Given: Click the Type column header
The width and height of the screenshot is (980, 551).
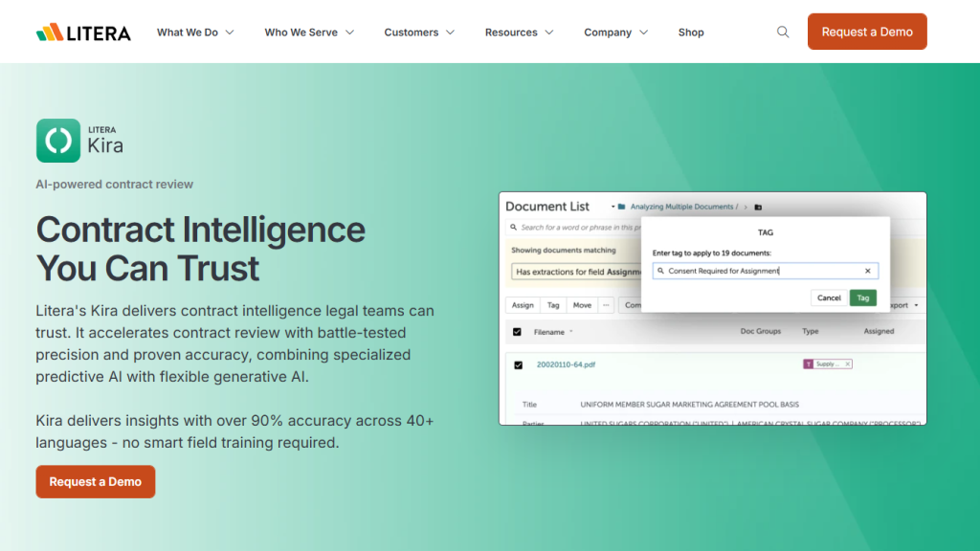Looking at the screenshot, I should tap(810, 332).
